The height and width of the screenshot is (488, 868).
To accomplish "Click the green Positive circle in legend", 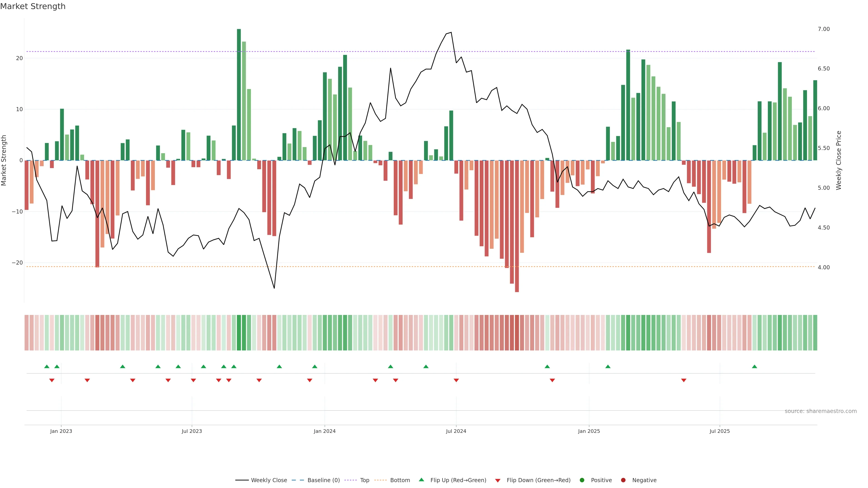I will click(x=582, y=480).
